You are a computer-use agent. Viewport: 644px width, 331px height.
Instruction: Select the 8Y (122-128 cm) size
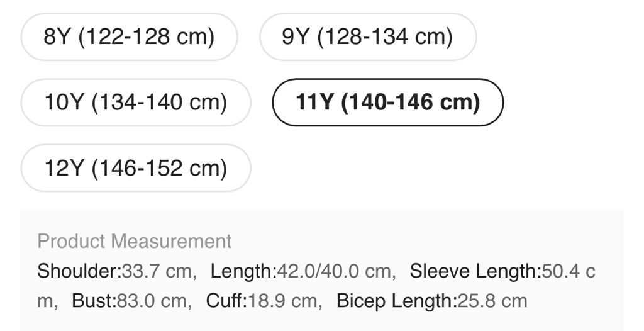click(129, 37)
